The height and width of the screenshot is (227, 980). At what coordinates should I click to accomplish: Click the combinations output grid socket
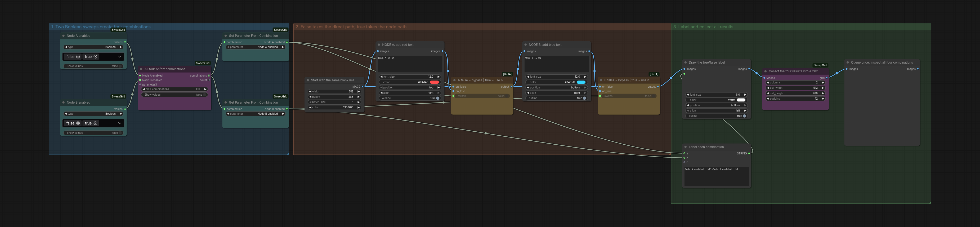coord(209,76)
